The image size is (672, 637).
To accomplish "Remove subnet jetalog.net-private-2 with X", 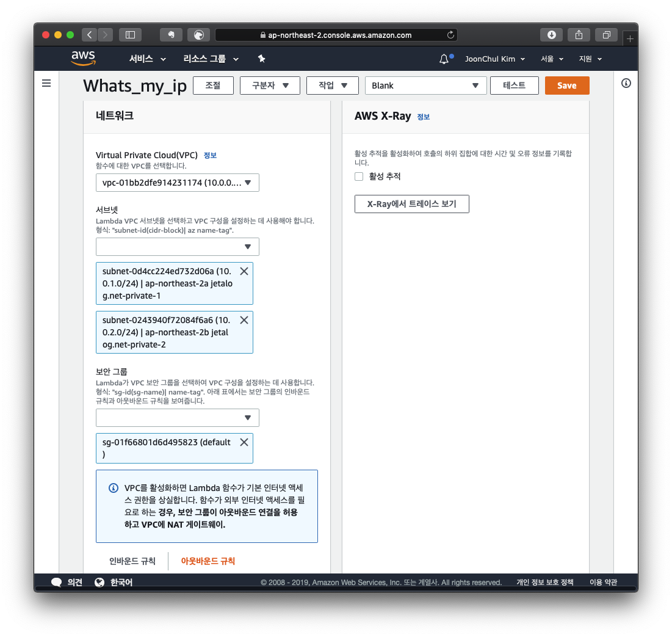I will click(244, 320).
